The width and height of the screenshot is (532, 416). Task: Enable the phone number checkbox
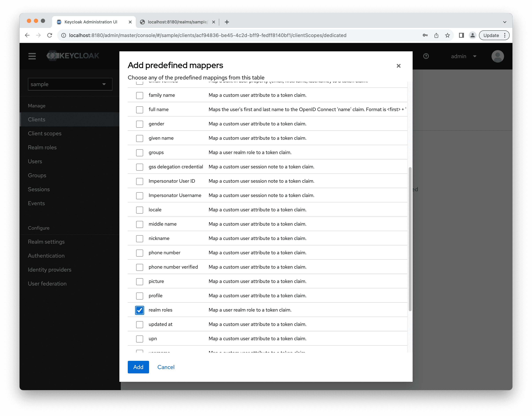point(139,253)
